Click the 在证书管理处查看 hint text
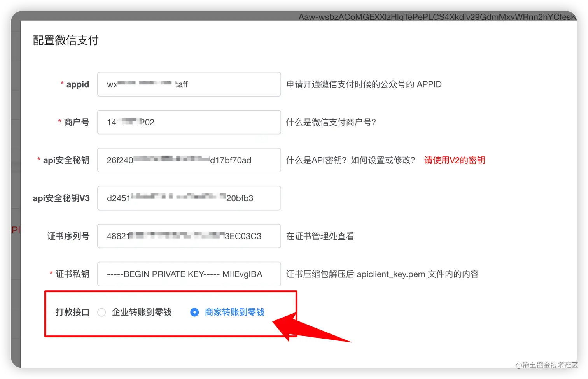The image size is (588, 379). [x=320, y=236]
